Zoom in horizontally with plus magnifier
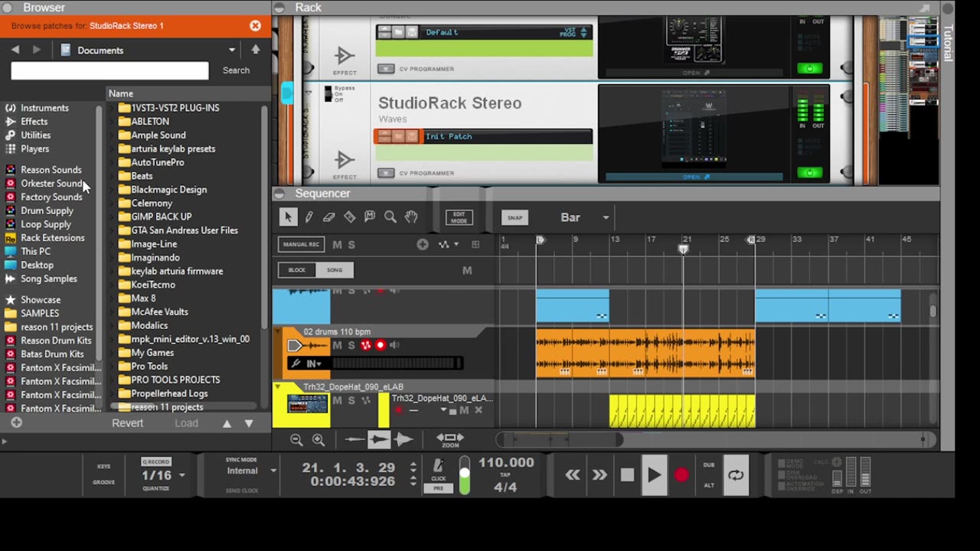Screen dimensions: 980x551 click(318, 439)
